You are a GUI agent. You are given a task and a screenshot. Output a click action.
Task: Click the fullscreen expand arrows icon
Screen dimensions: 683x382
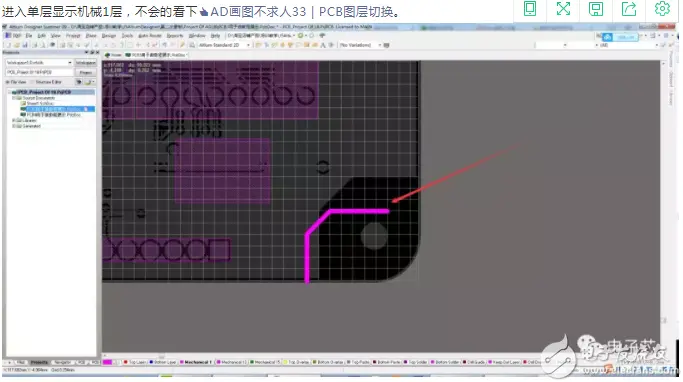tap(563, 8)
